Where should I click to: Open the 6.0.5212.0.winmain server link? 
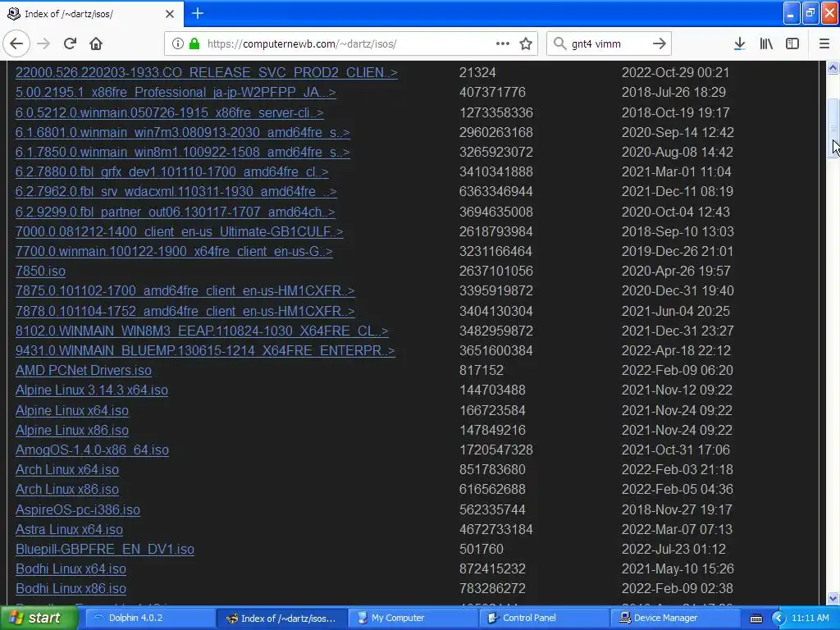pyautogui.click(x=170, y=112)
